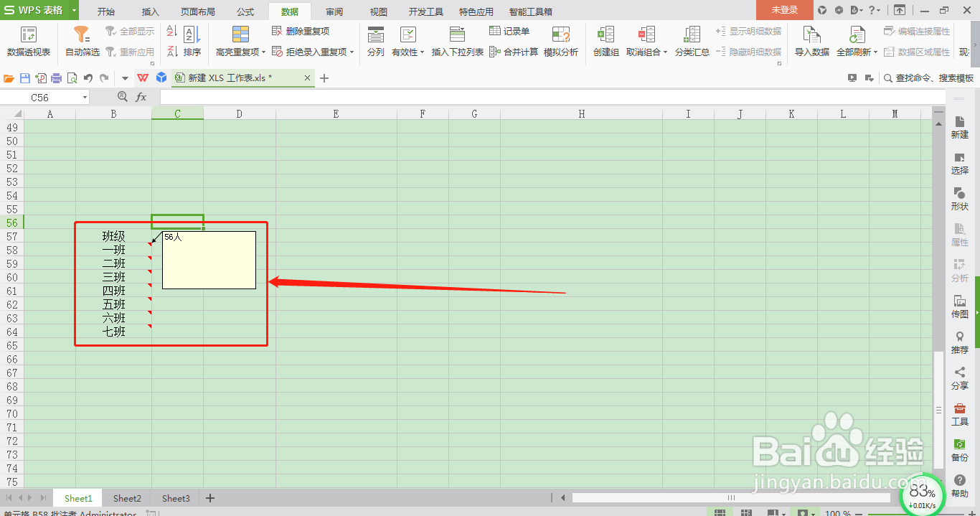Open What-If Analysis (模拟分析)
Viewport: 980px width, 516px height.
coord(561,42)
